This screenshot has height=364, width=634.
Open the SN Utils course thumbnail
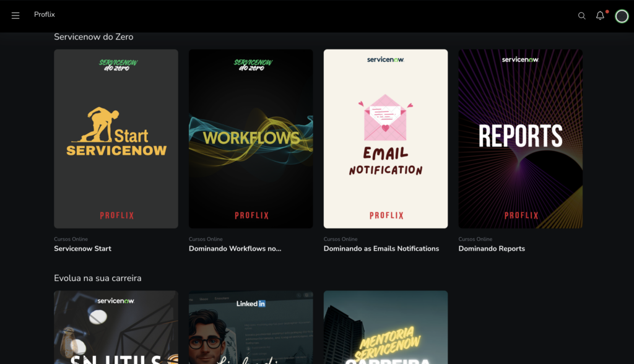click(x=116, y=327)
